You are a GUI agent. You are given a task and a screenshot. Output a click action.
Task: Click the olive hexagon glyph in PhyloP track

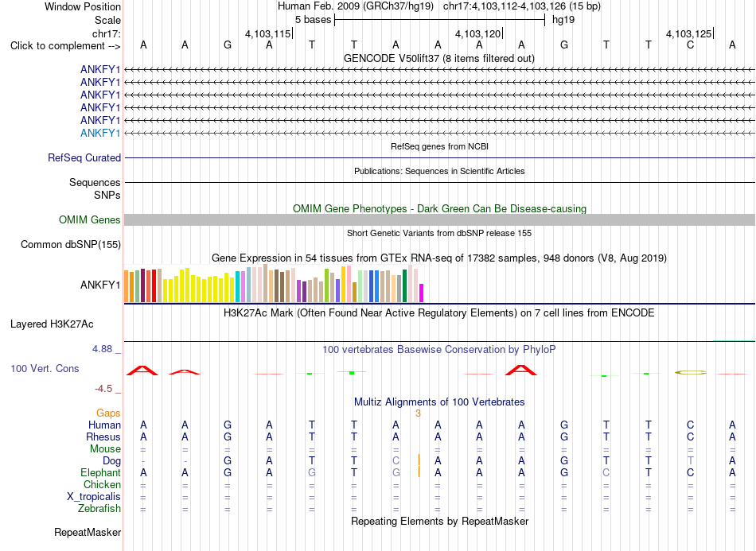(691, 372)
